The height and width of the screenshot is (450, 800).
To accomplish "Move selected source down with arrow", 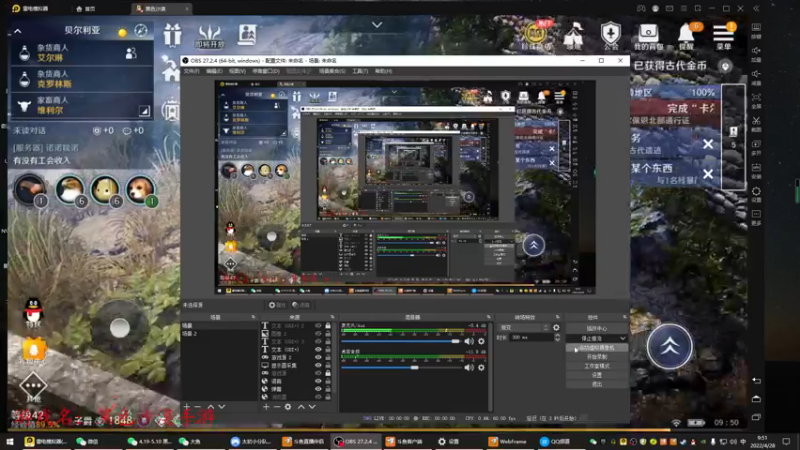I will pos(312,407).
